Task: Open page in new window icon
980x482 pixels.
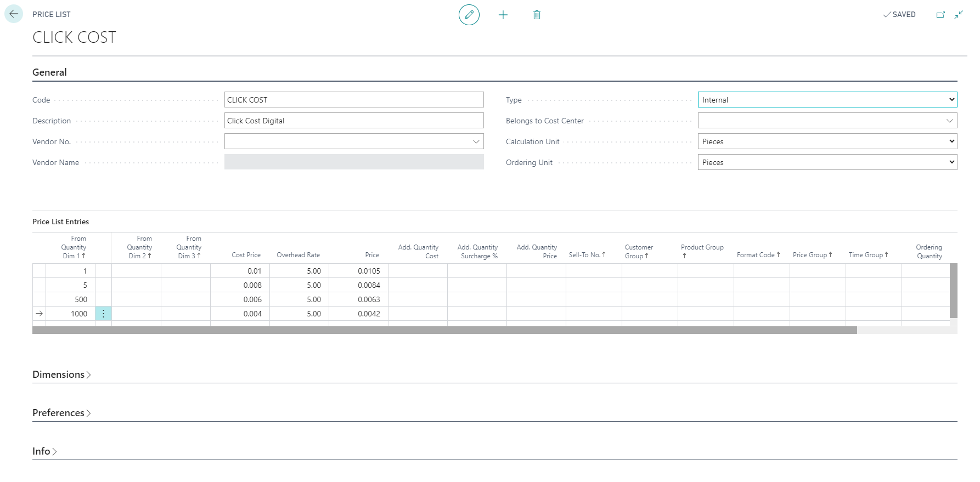Action: 940,15
